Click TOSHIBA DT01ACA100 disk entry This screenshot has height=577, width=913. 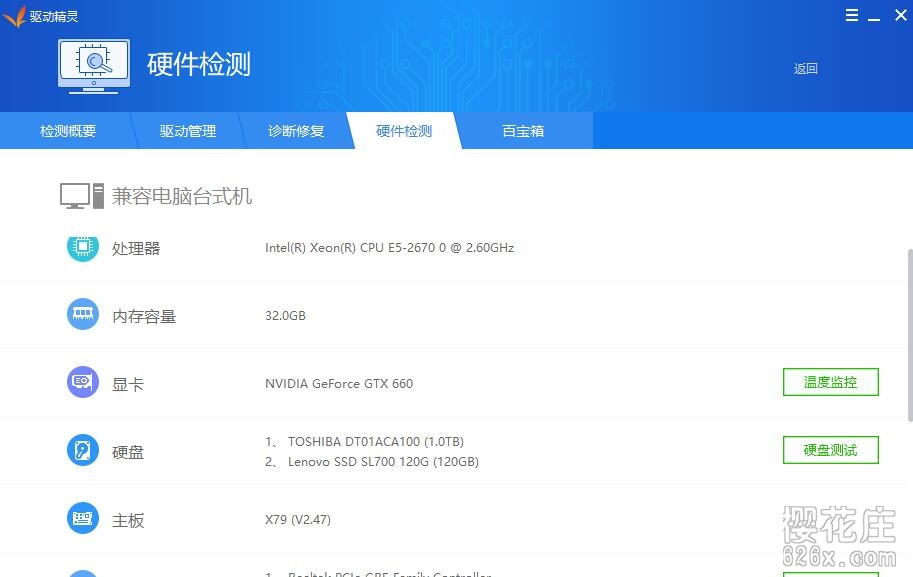click(376, 442)
